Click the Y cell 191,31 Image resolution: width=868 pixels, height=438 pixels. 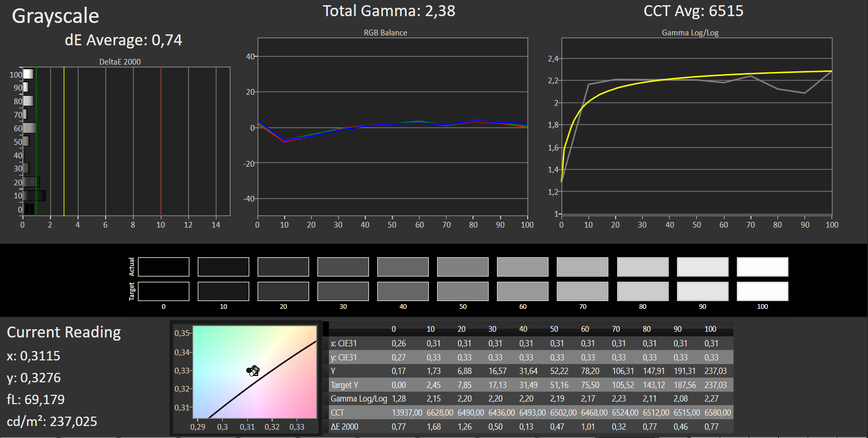tap(685, 371)
